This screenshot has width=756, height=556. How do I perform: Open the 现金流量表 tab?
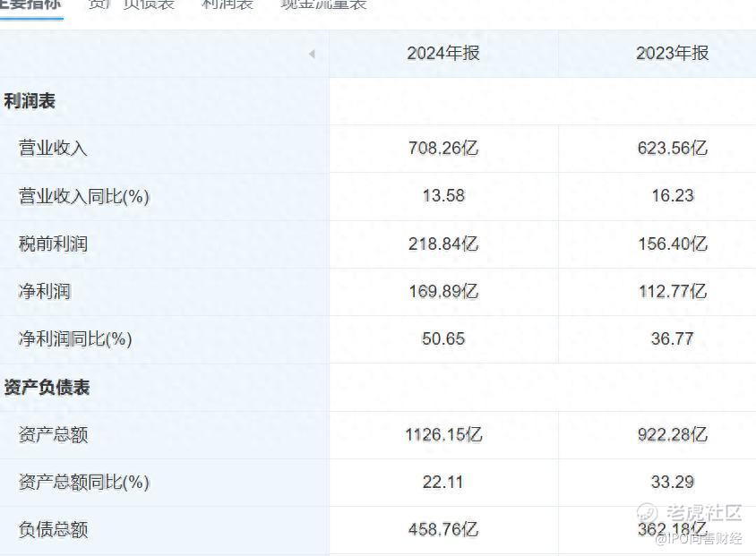pos(324,4)
